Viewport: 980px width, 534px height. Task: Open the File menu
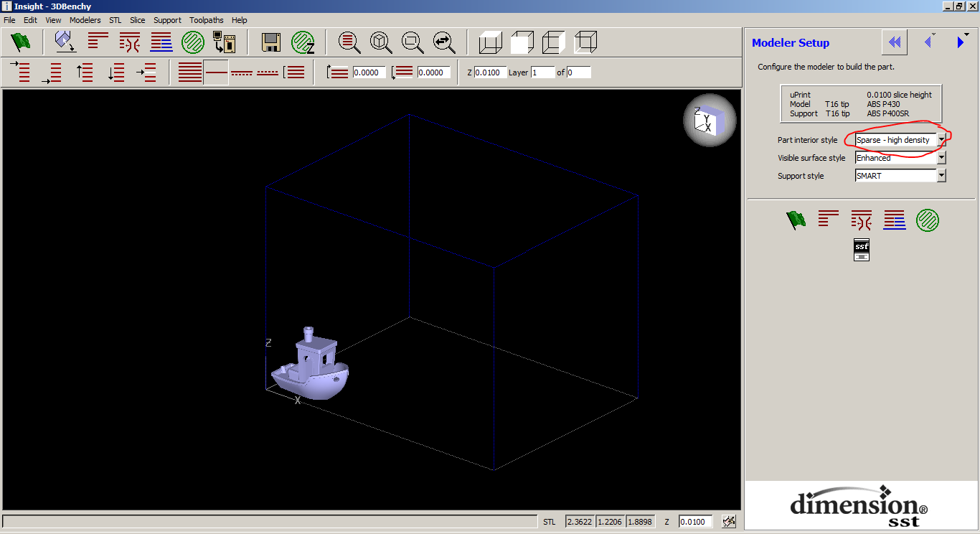tap(9, 20)
